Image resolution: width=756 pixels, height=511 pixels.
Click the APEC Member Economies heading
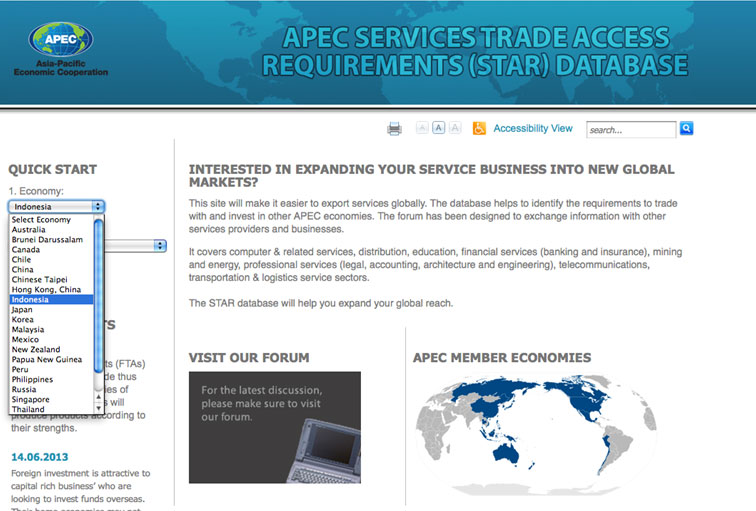pos(502,358)
